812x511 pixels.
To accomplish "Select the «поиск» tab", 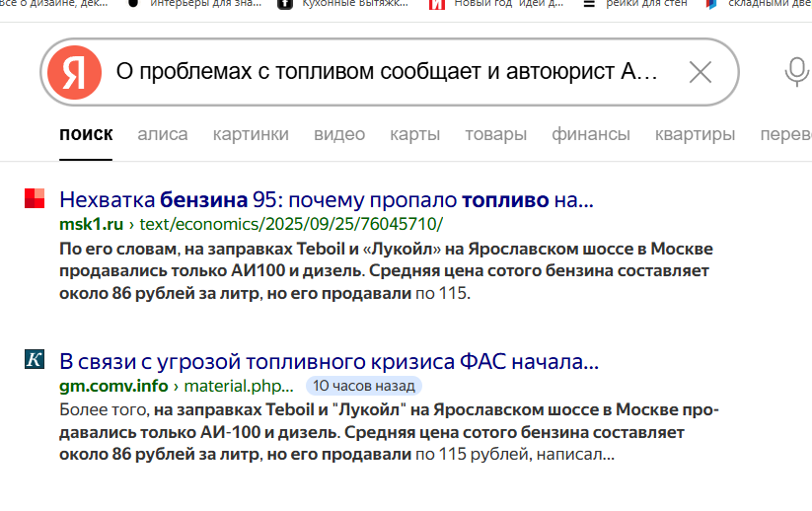I will pyautogui.click(x=86, y=134).
